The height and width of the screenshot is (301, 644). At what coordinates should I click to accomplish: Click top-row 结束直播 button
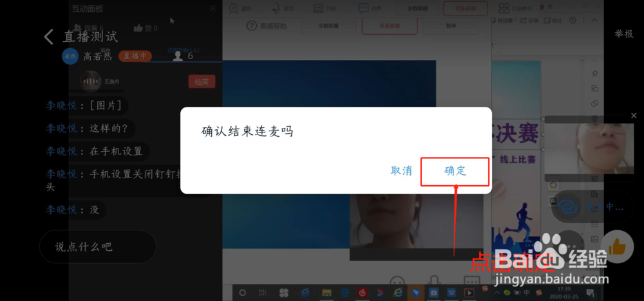tap(466, 8)
